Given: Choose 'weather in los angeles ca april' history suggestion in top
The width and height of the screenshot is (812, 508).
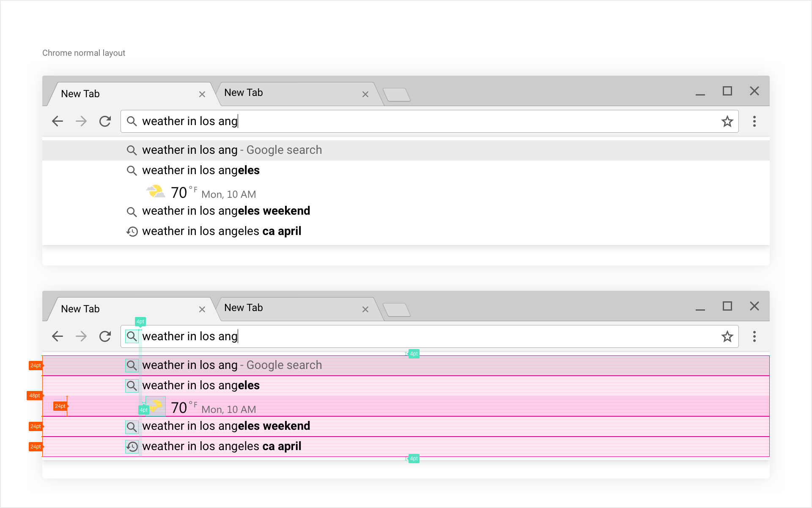Looking at the screenshot, I should [222, 231].
